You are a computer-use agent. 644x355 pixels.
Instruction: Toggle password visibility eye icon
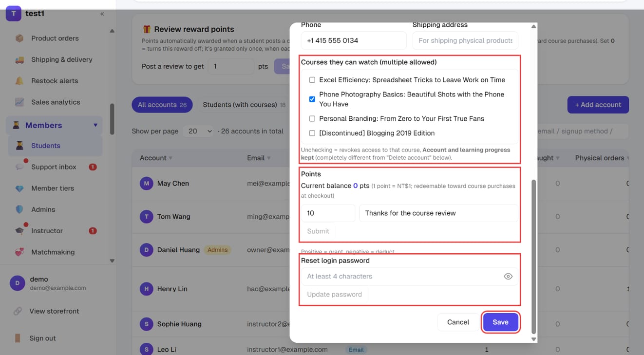pos(508,276)
